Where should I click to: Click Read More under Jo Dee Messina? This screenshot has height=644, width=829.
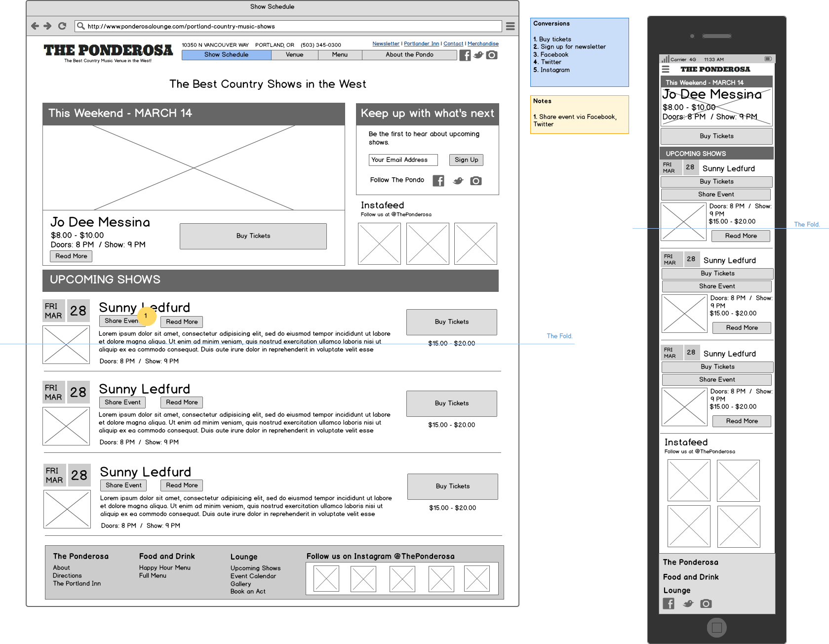click(71, 256)
